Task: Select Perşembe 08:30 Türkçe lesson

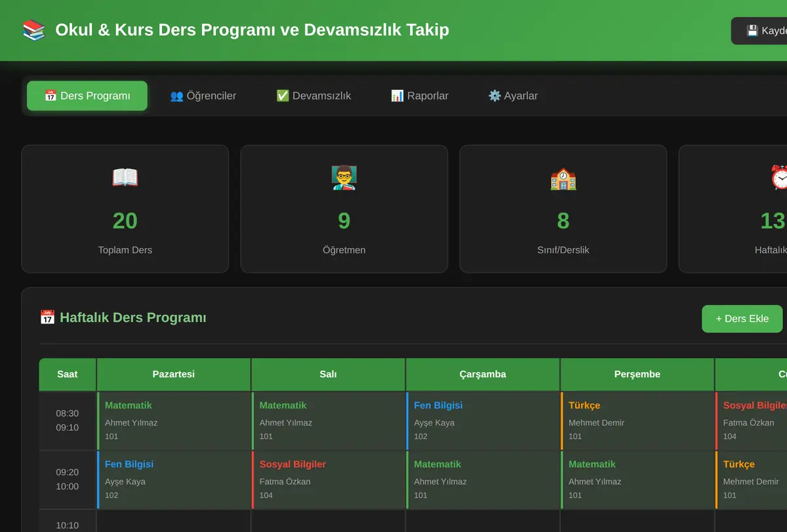Action: point(637,421)
